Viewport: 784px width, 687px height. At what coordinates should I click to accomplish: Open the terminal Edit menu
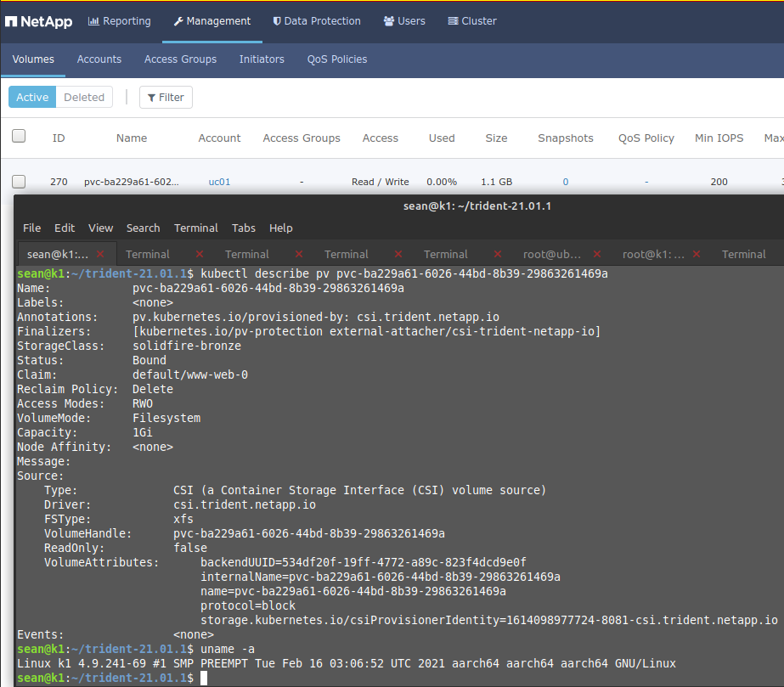[65, 228]
